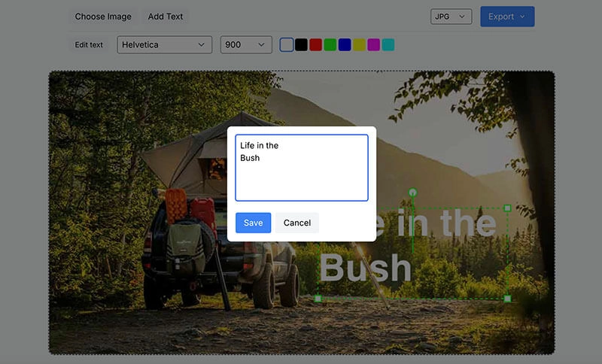This screenshot has height=364, width=602.
Task: Click inside the "Life in the Bush" text box
Action: click(x=301, y=168)
